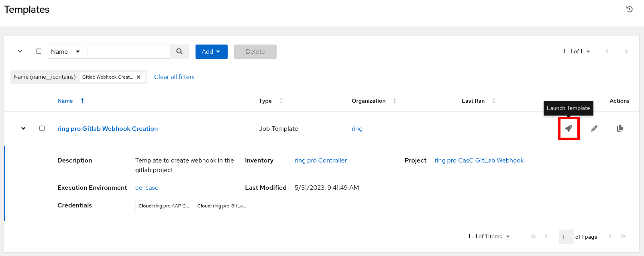The image size is (644, 256).
Task: Sort by the Type column
Action: click(x=281, y=101)
